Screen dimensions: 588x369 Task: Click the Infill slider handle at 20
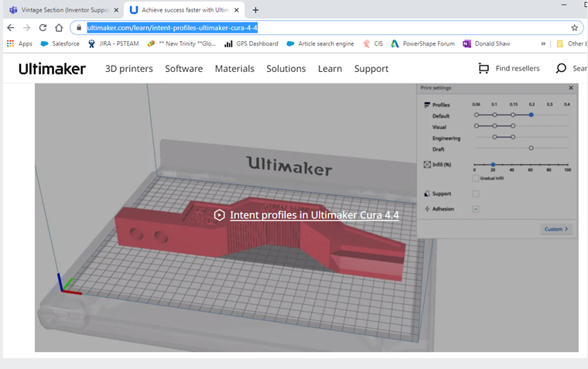pyautogui.click(x=493, y=165)
